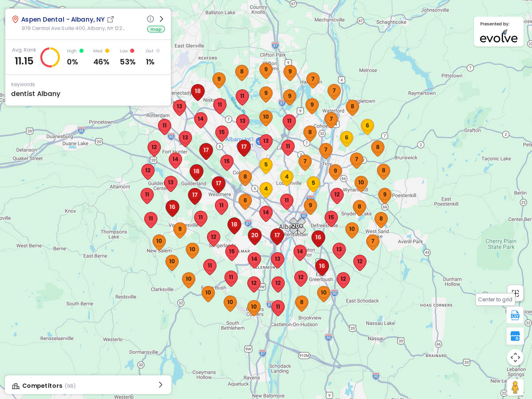The width and height of the screenshot is (532, 399).
Task: Open the external link icon beside Aspen Dental
Action: point(111,19)
